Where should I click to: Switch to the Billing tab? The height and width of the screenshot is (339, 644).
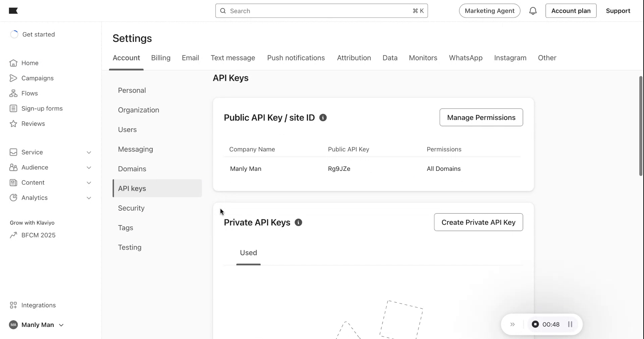[x=161, y=58]
